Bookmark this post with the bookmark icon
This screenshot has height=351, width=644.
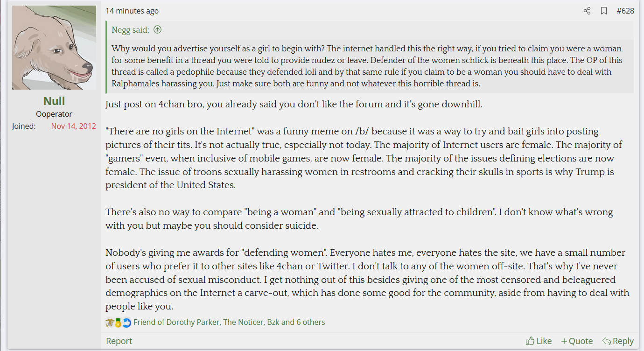604,11
